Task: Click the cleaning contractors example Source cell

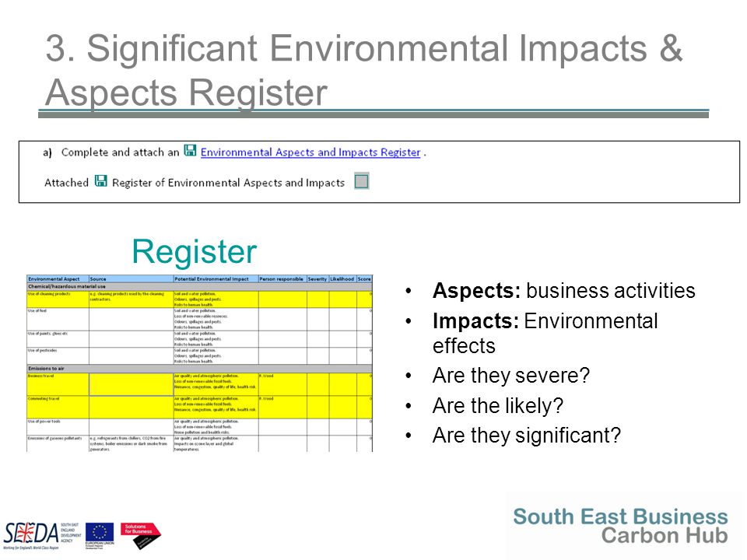Action: click(131, 299)
